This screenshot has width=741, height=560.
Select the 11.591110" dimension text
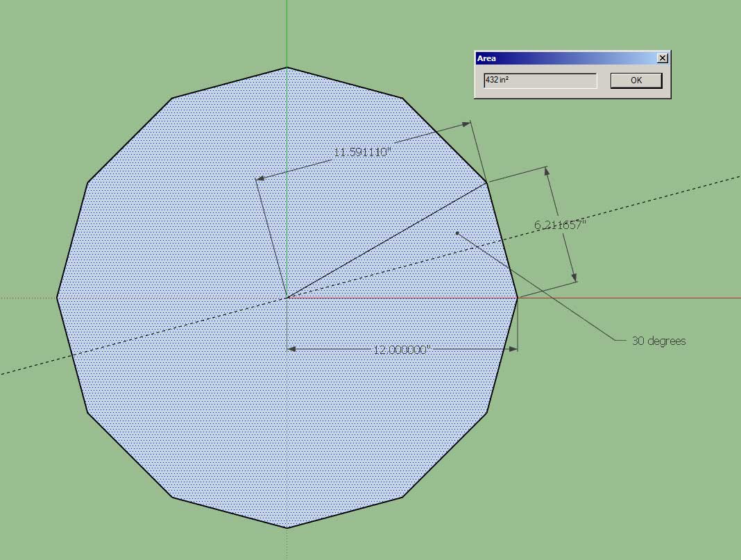click(363, 152)
